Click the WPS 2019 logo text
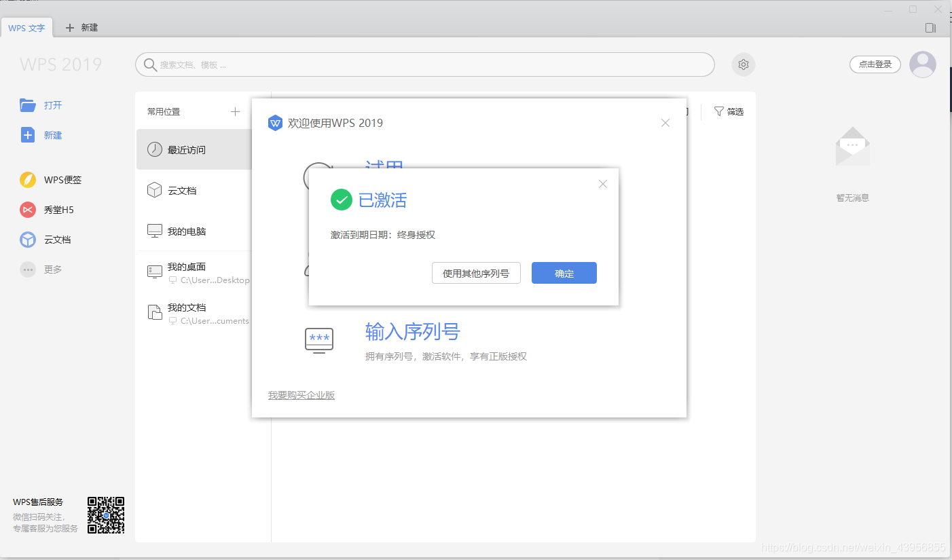Image resolution: width=952 pixels, height=560 pixels. (61, 64)
